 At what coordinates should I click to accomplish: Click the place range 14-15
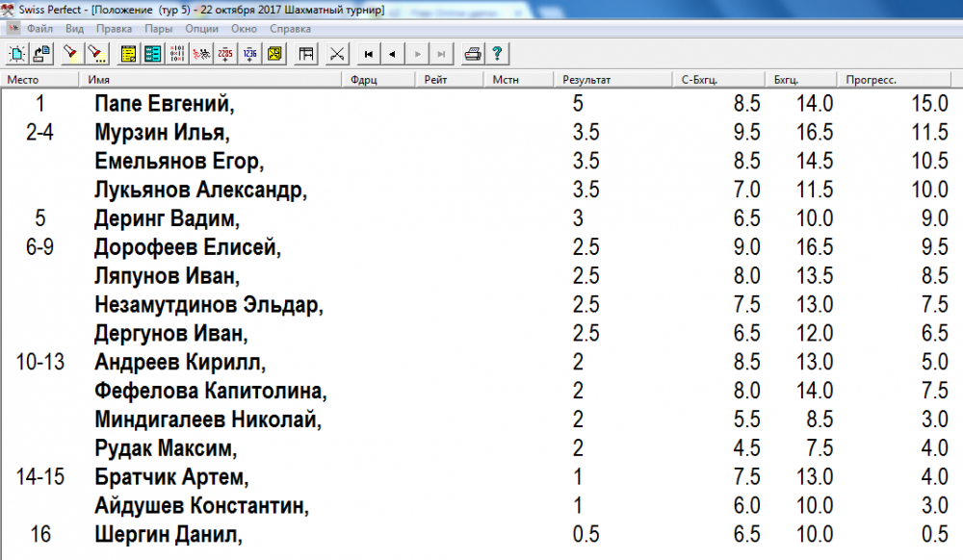coord(39,477)
